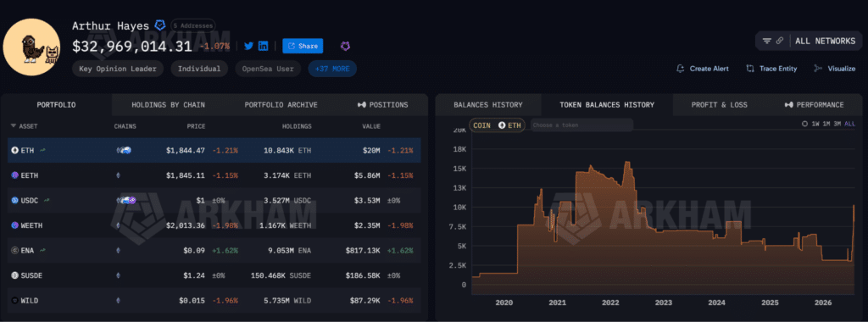868x322 pixels.
Task: Click the Ethereum chain icon in WILD row
Action: pyautogui.click(x=117, y=301)
